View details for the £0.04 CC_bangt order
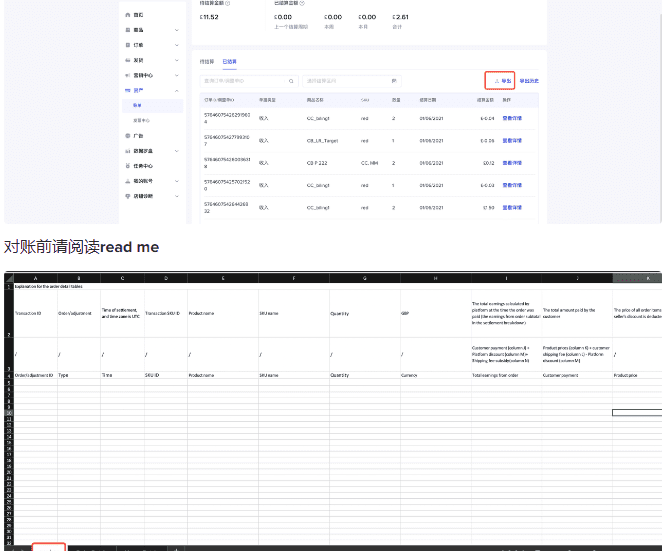Screen dimensions: 665x551 [x=512, y=118]
